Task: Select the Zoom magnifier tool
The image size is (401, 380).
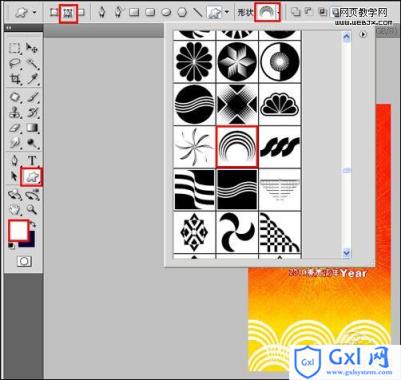Action: pyautogui.click(x=32, y=210)
